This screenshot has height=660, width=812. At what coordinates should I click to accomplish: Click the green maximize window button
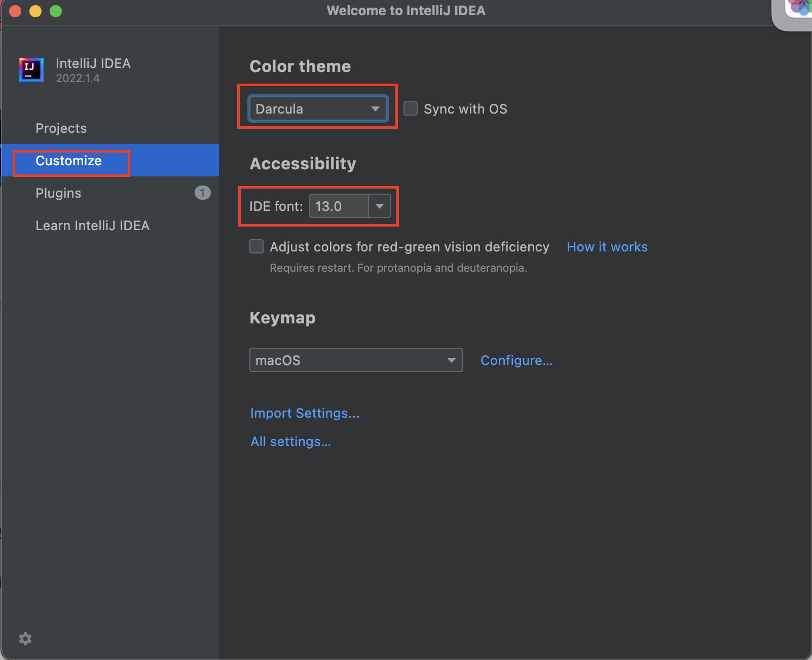point(56,11)
